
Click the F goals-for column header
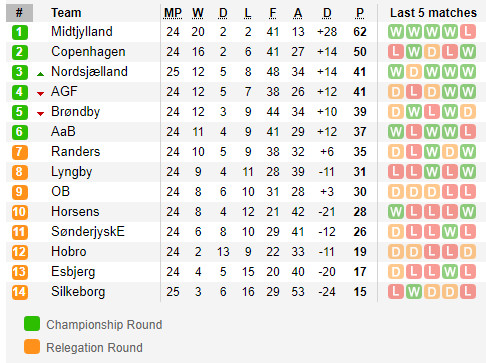tap(273, 13)
